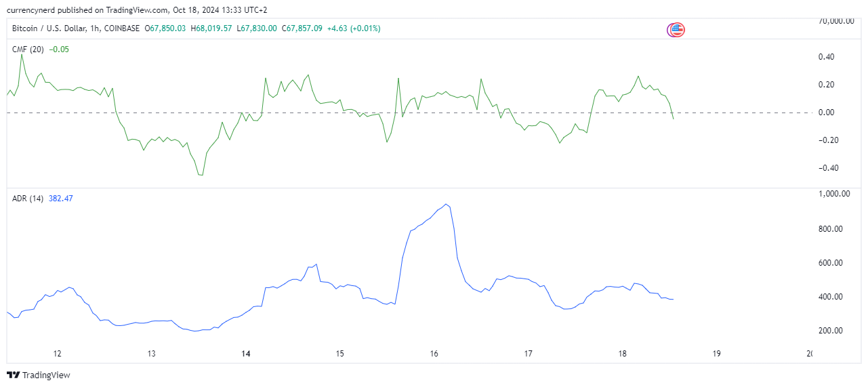Click the date label 12 on time axis
The width and height of the screenshot is (868, 387).
pos(57,354)
